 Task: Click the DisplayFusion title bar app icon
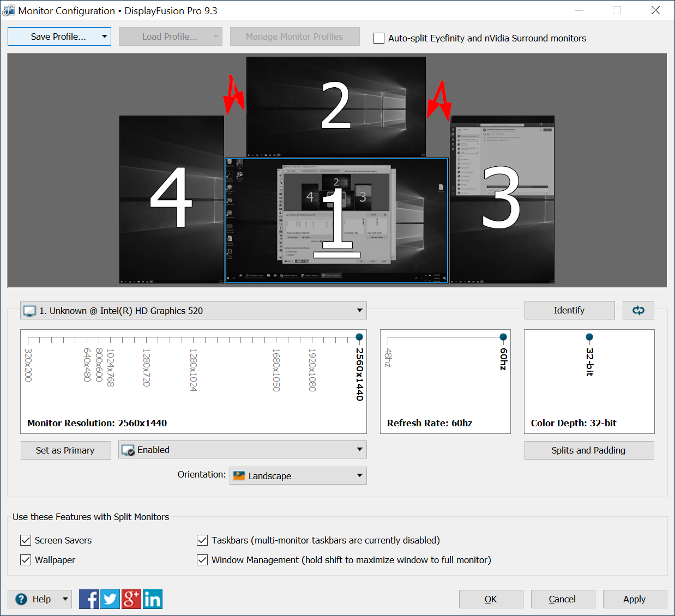click(9, 10)
